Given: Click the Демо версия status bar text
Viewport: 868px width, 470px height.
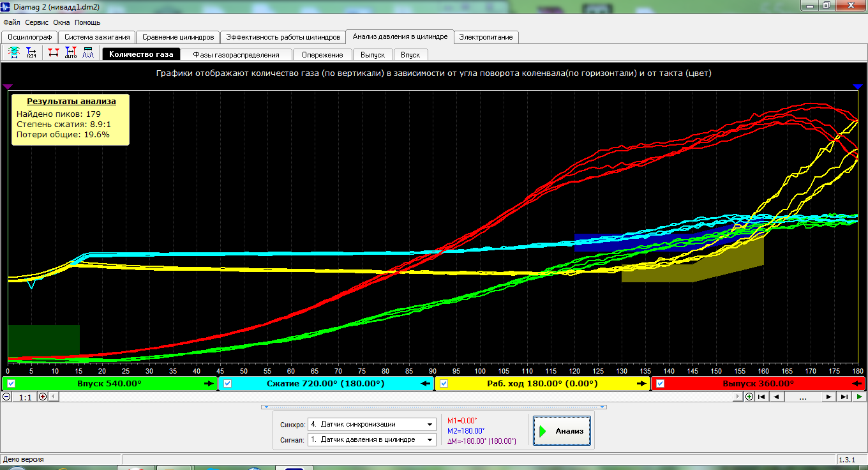Looking at the screenshot, I should [x=24, y=459].
